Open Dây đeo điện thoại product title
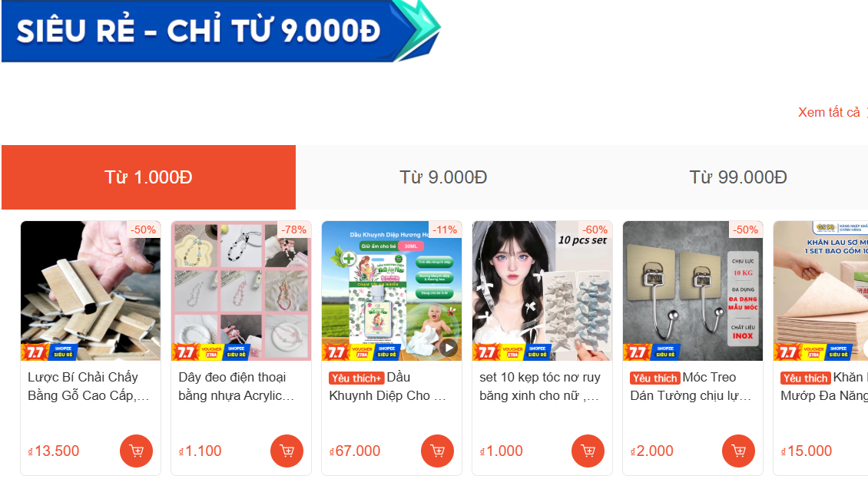This screenshot has width=868, height=479. coord(237,386)
